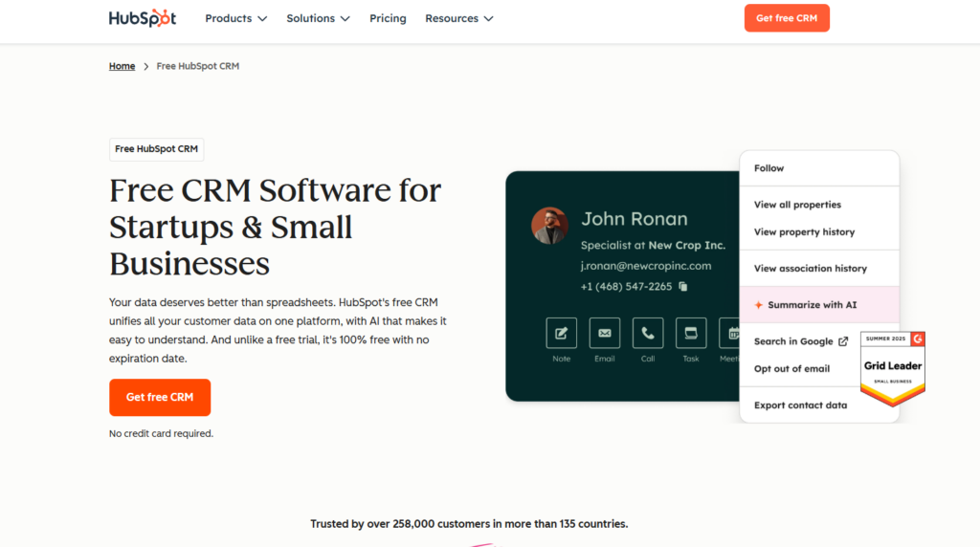Open the Solutions dropdown
This screenshot has width=980, height=547.
coord(318,18)
